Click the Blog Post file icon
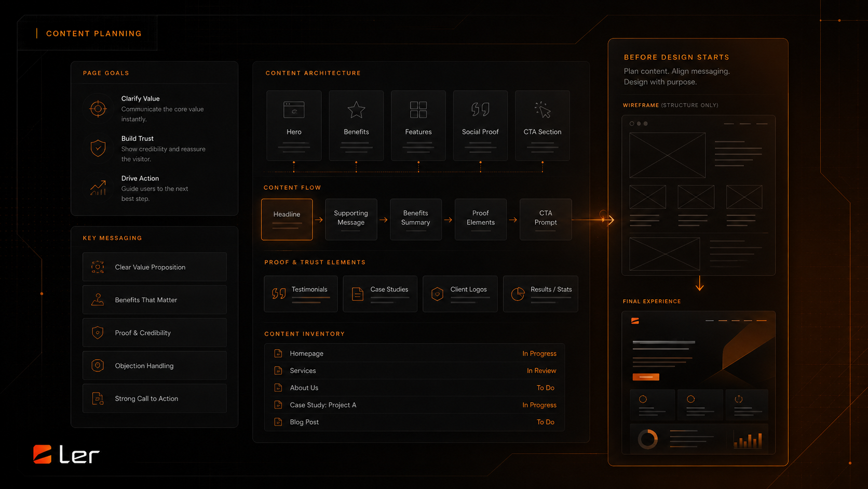Viewport: 868px width, 489px height. coord(278,422)
